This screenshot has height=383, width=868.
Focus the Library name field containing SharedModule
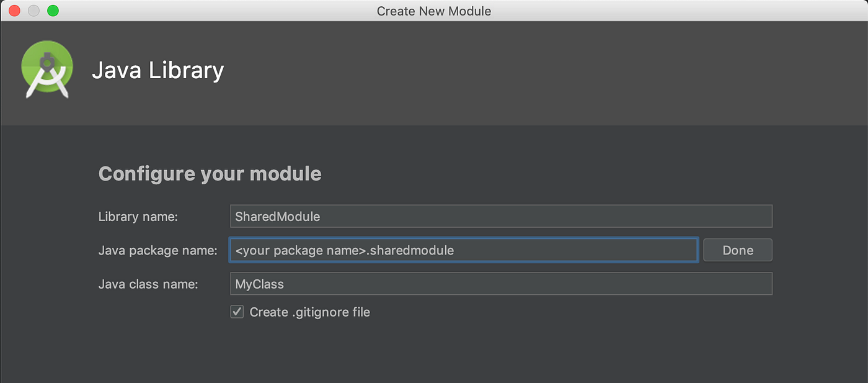click(x=500, y=217)
